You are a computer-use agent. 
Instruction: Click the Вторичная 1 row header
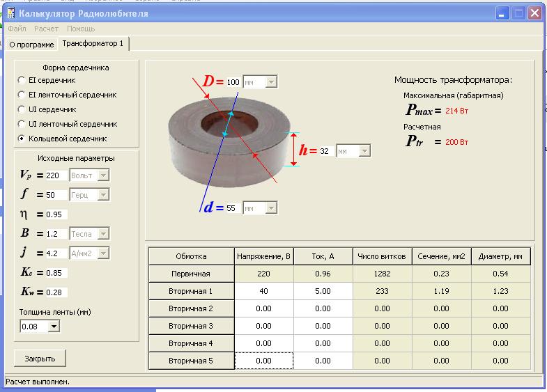pos(191,291)
